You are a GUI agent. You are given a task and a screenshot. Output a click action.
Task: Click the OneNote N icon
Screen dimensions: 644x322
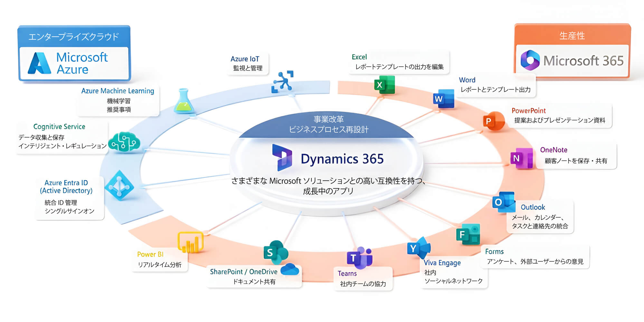[x=521, y=158]
